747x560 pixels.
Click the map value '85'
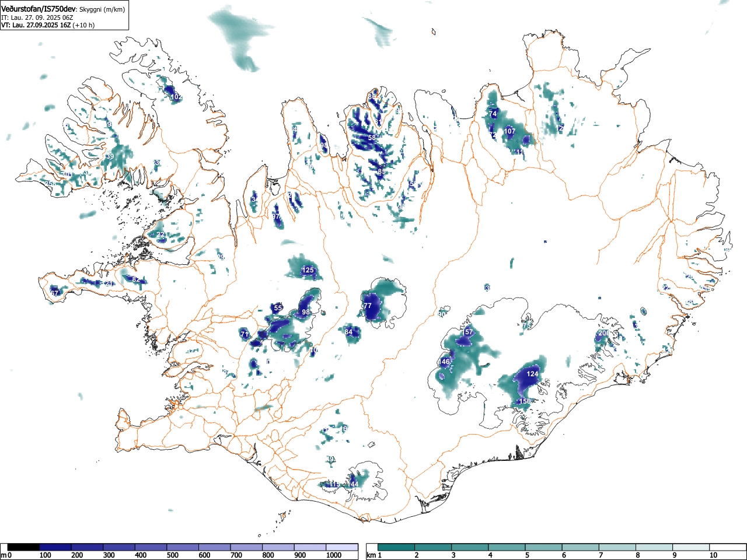[381, 171]
